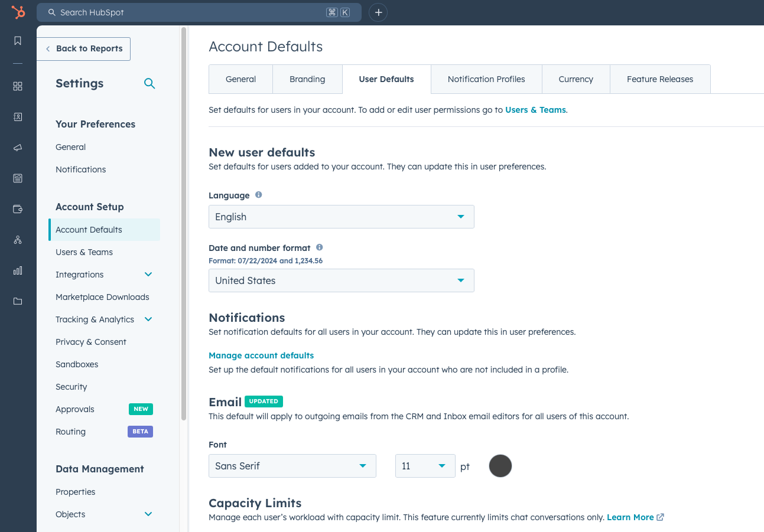
Task: Open the Marketing megaphone icon
Action: tap(18, 148)
